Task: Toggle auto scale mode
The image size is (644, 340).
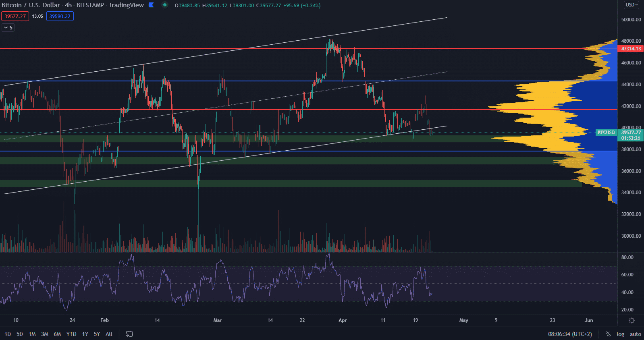Action: pos(635,334)
